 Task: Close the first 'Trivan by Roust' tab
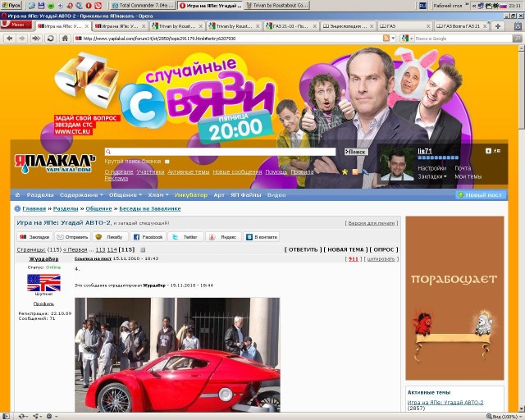coord(200,26)
